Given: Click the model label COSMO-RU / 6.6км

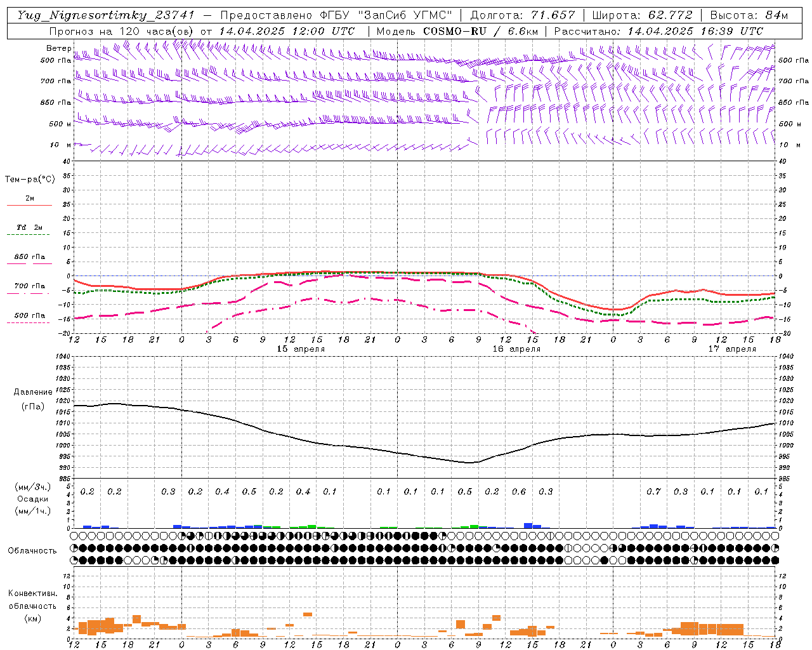Looking at the screenshot, I should tap(481, 31).
